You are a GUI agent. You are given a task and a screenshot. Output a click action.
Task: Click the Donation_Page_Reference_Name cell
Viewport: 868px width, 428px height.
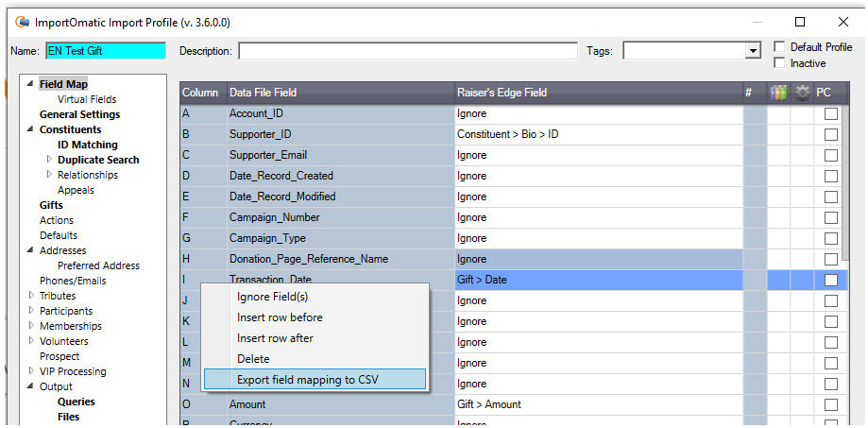[x=340, y=259]
